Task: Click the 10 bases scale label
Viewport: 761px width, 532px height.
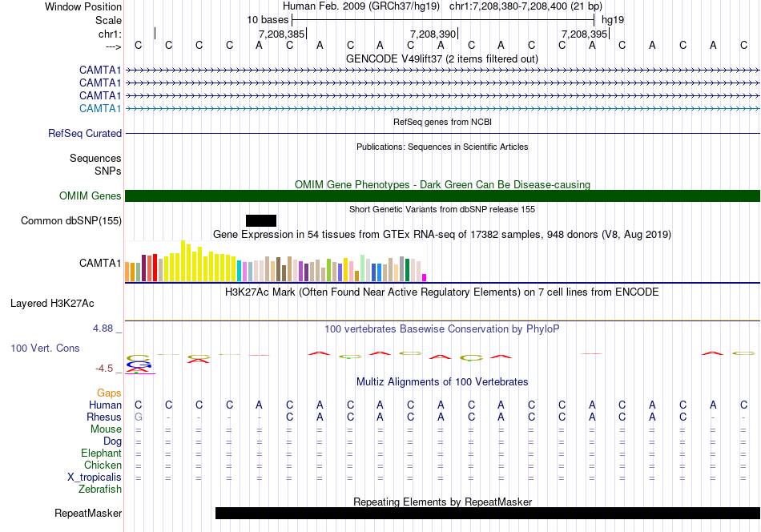Action: pyautogui.click(x=268, y=20)
